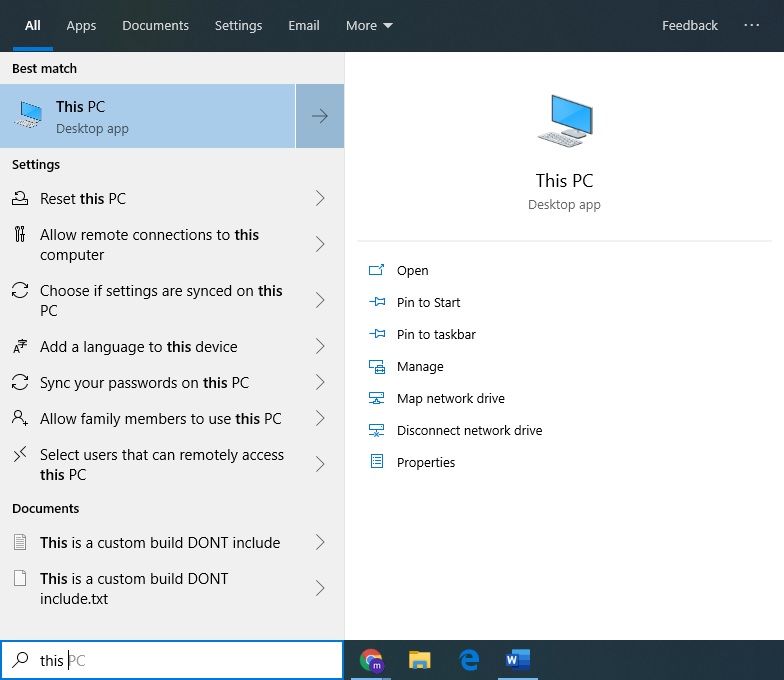Image resolution: width=784 pixels, height=680 pixels.
Task: Click the large This PC icon in preview
Action: click(565, 121)
